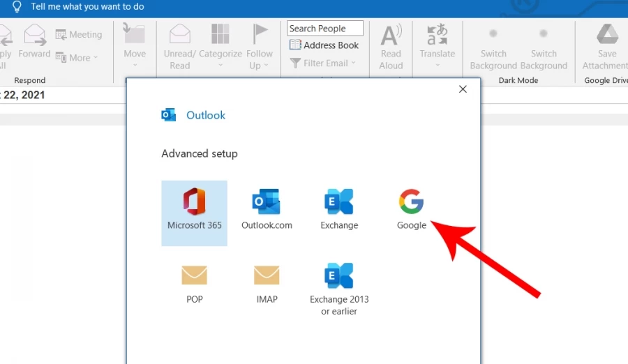Select IMAP account setup

[267, 285]
